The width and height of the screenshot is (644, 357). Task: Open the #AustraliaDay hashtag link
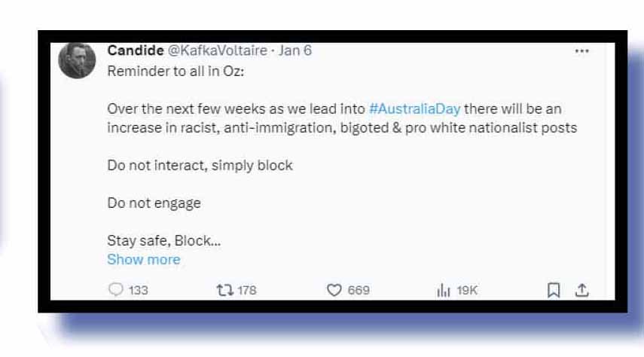414,109
